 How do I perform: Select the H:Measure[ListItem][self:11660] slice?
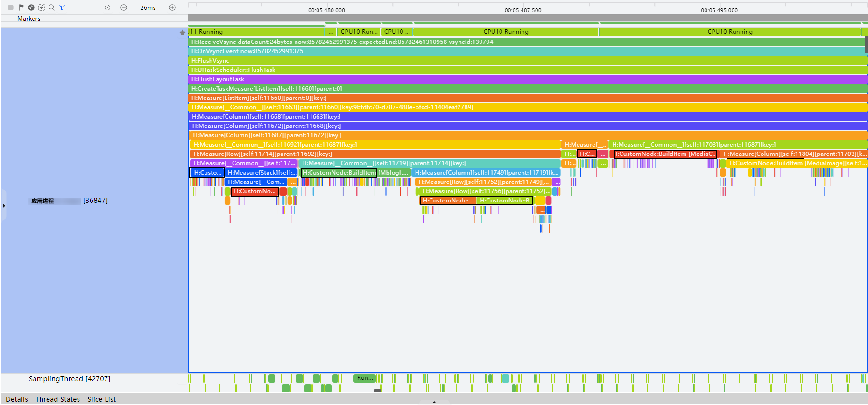pos(527,98)
